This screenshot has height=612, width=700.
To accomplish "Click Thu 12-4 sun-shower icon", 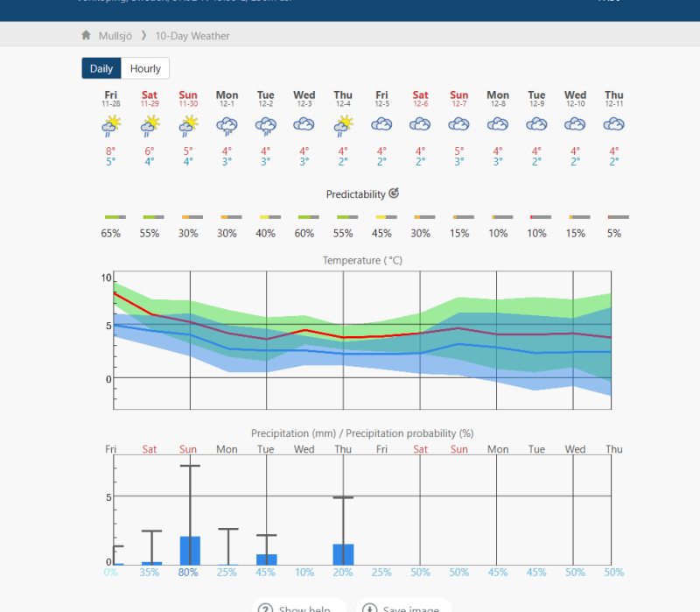I will (343, 125).
